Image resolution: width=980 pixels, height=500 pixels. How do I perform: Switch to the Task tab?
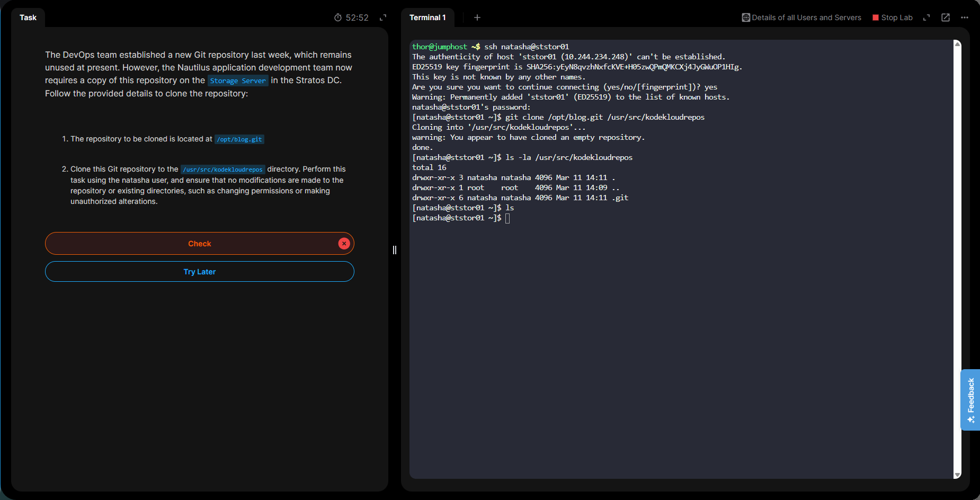(x=28, y=17)
